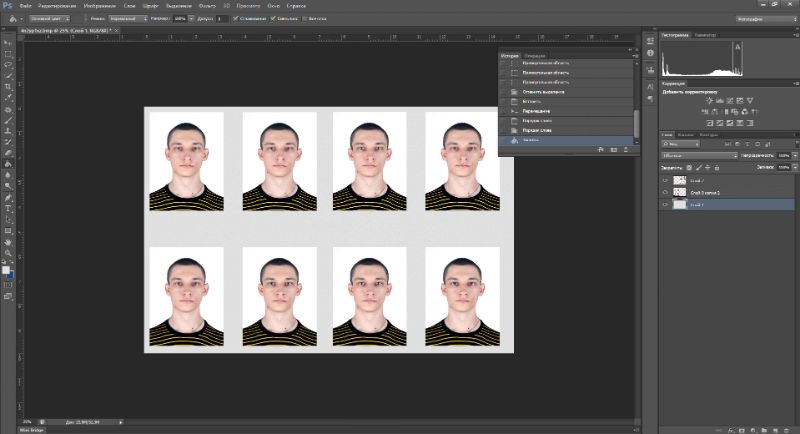The image size is (800, 434).
Task: Open the layer filter kind dropdown
Action: [681, 144]
